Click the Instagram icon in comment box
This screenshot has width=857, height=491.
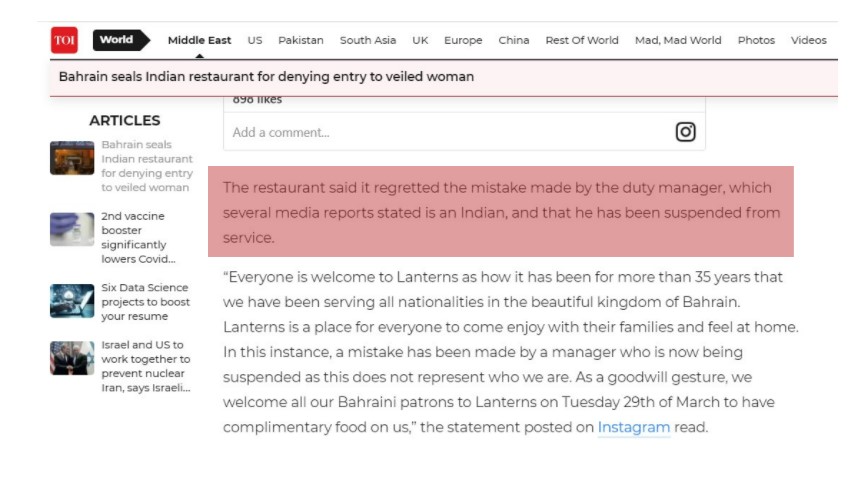pyautogui.click(x=685, y=132)
